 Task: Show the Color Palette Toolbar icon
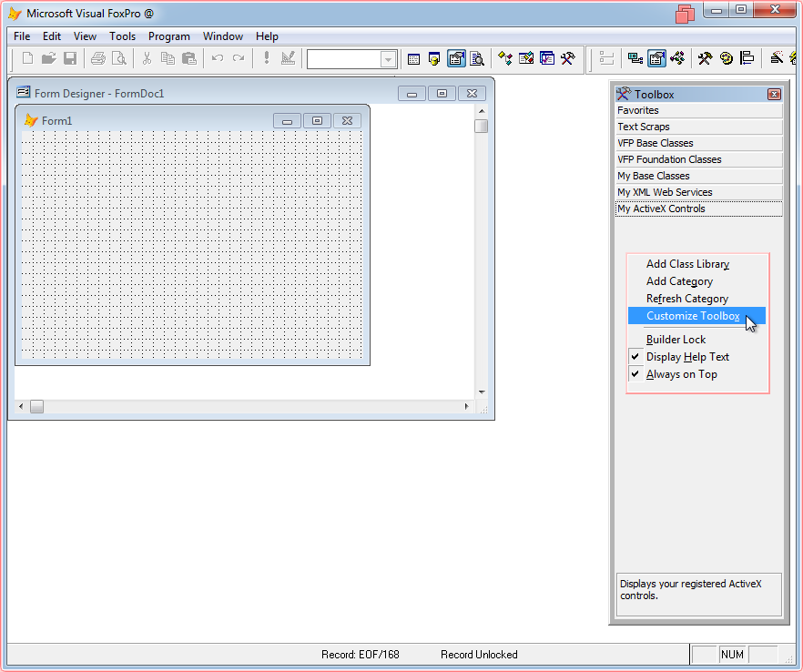click(727, 59)
